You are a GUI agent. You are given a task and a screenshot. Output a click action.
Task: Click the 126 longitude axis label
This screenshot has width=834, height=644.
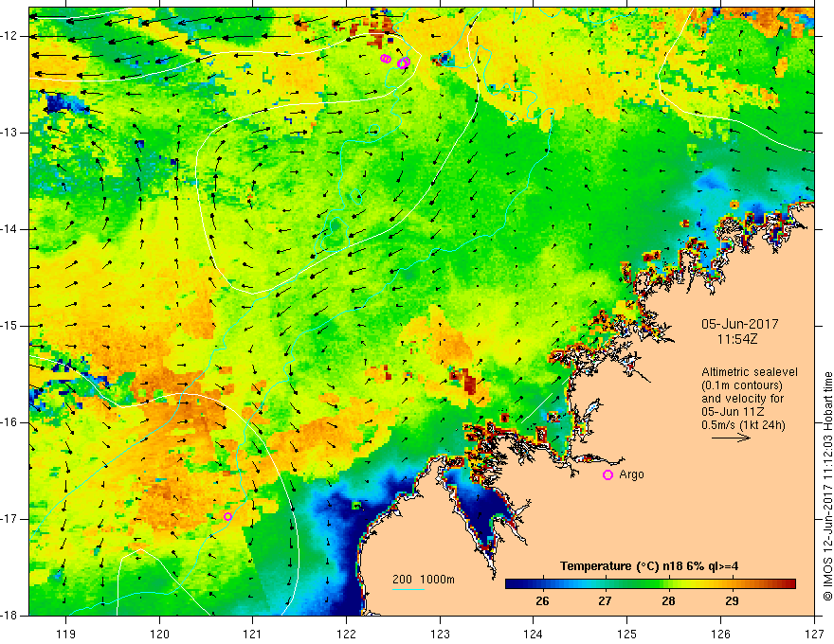click(720, 634)
